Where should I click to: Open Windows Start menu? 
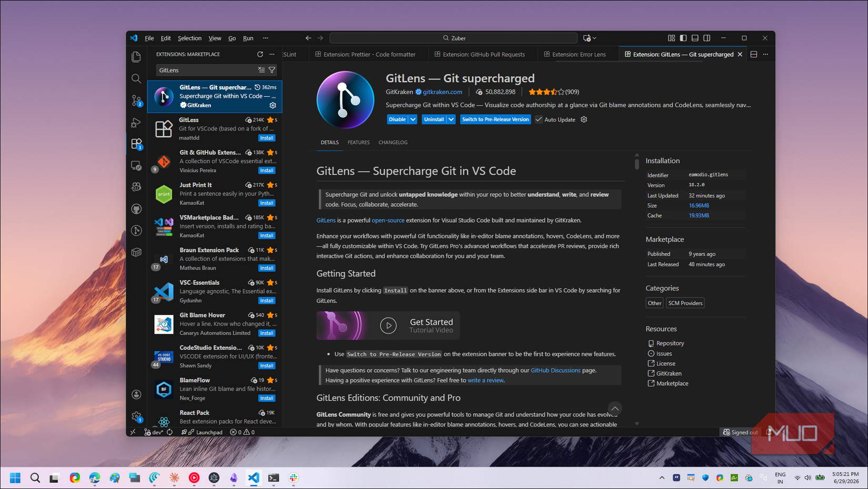15,478
